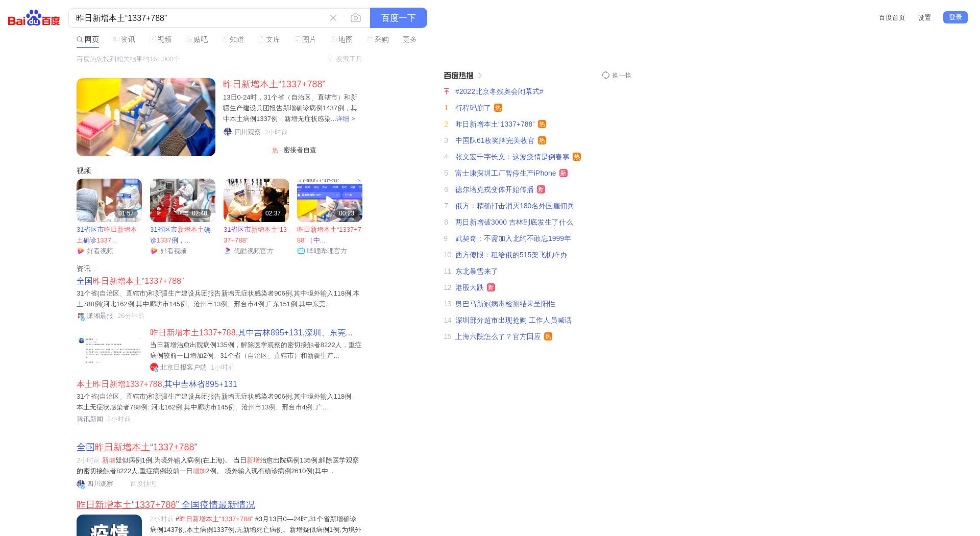
Task: Open the 疫情 article thumbnail
Action: coord(109,525)
